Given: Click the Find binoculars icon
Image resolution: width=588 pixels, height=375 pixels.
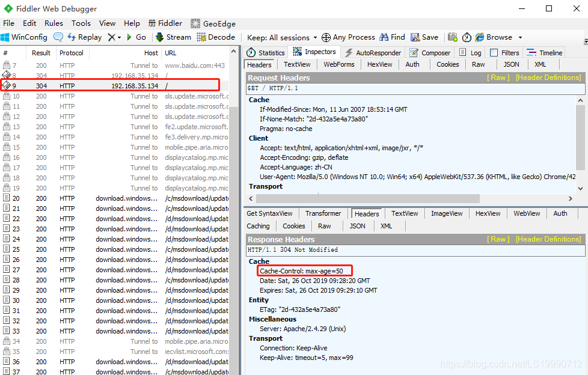Looking at the screenshot, I should [384, 37].
